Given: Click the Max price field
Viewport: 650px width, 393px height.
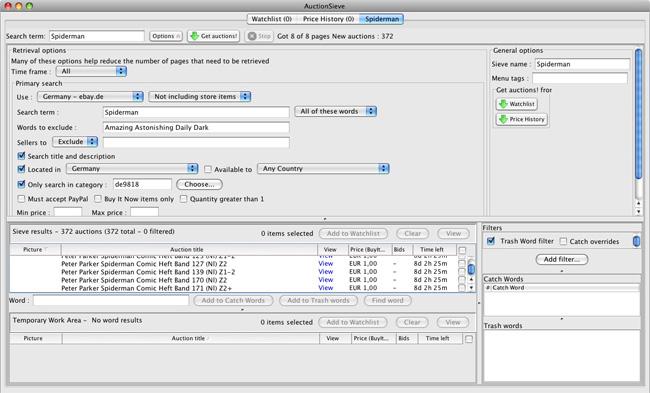Looking at the screenshot, I should pos(144,212).
